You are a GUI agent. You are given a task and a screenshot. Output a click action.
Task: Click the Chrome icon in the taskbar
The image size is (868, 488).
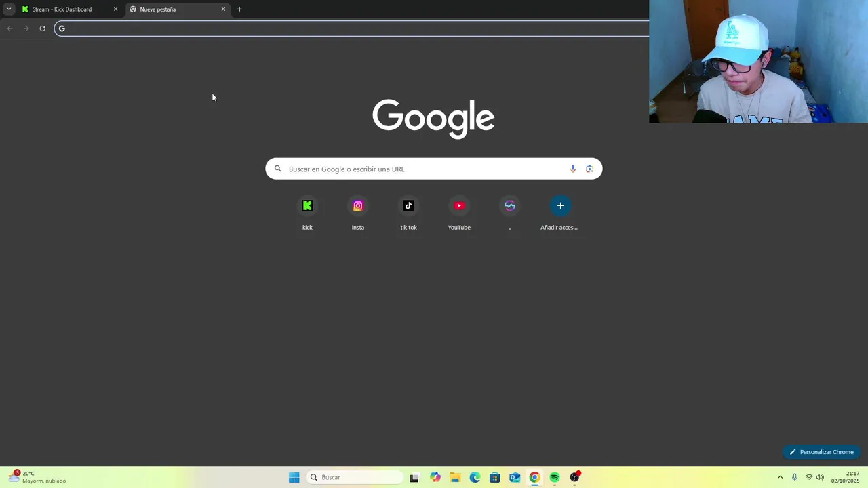[x=534, y=477]
